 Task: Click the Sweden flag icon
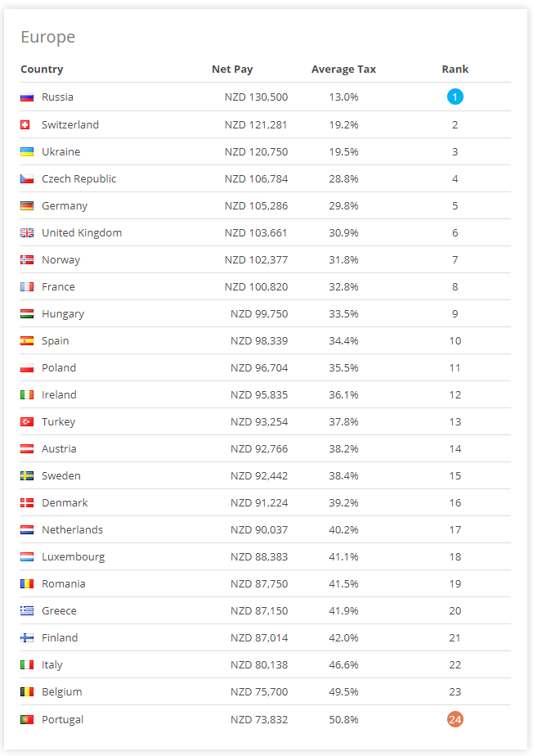click(x=27, y=476)
